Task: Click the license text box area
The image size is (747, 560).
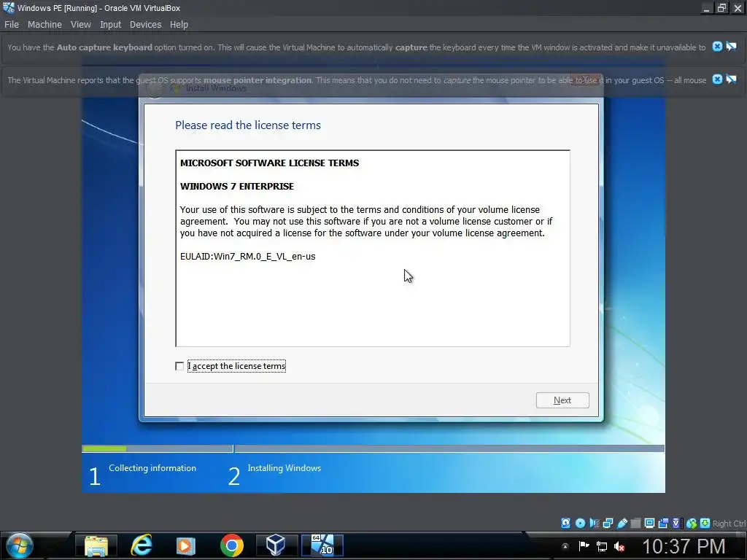Action: 373,248
